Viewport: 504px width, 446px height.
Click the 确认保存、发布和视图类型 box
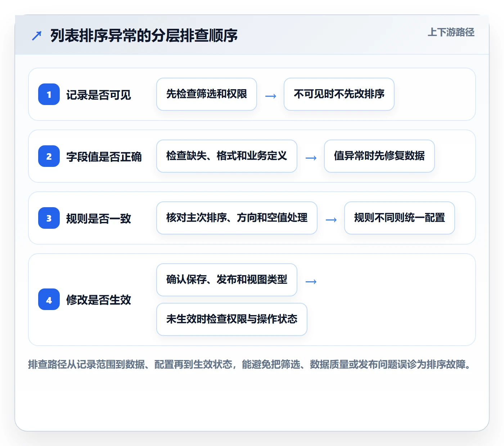click(x=227, y=280)
